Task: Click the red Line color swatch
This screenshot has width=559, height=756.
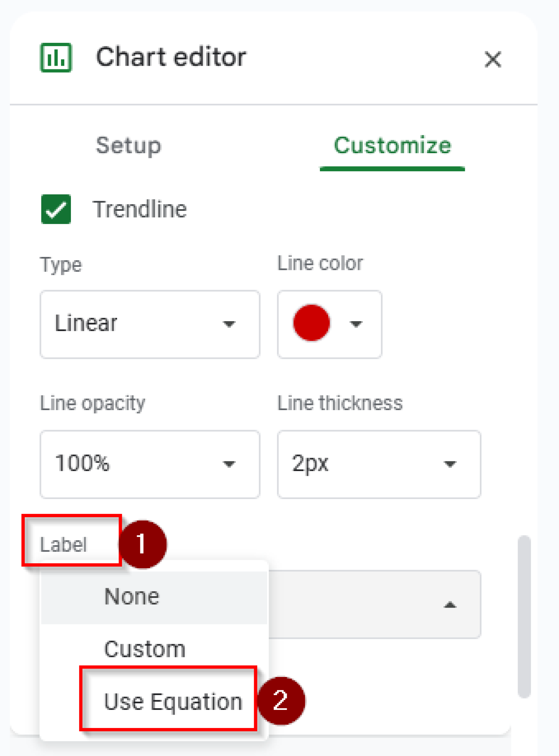Action: tap(311, 323)
